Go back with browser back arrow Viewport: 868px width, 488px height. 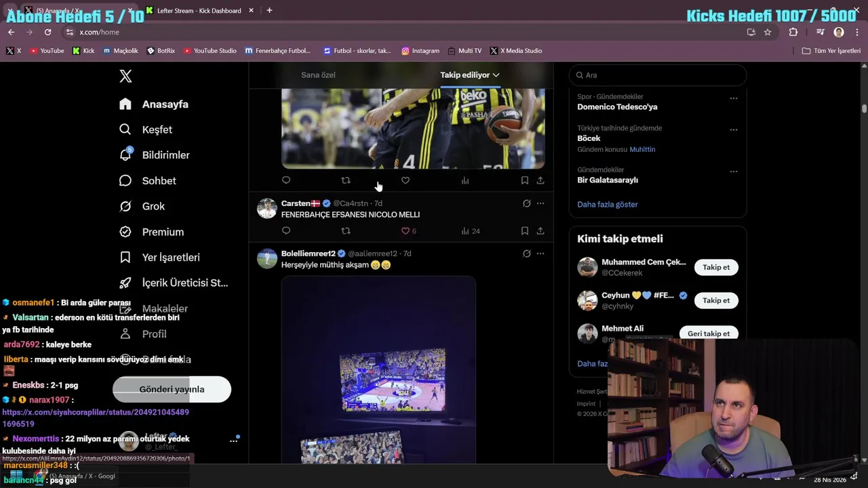11,32
